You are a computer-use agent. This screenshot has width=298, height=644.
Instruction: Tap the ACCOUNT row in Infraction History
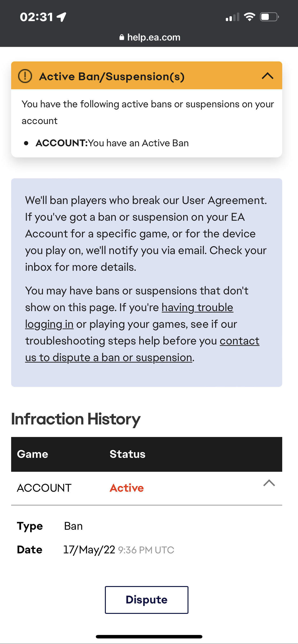44,488
